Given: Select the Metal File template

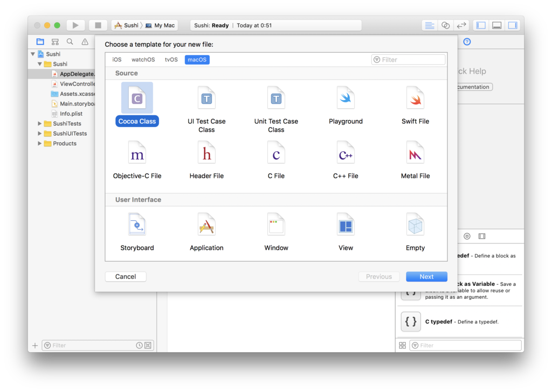Looking at the screenshot, I should point(415,160).
